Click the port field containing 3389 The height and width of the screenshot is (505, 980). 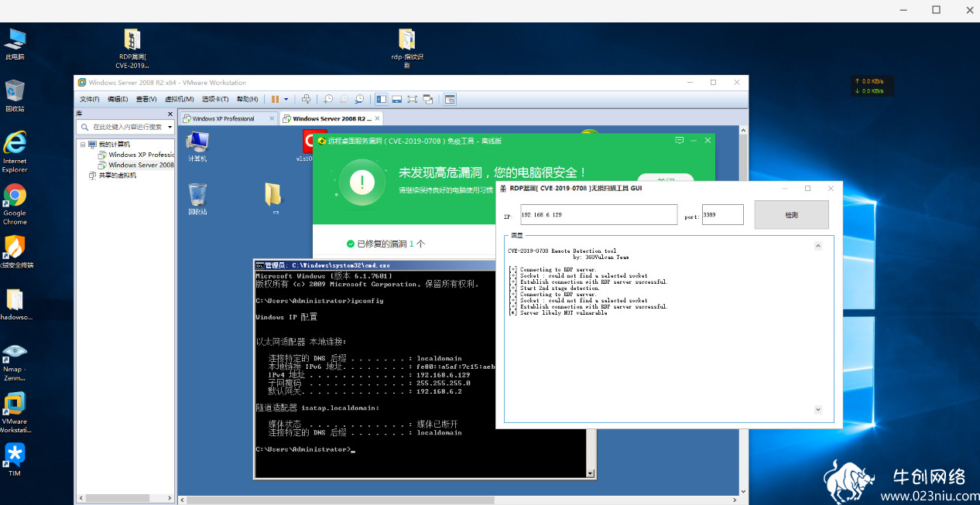(x=722, y=215)
